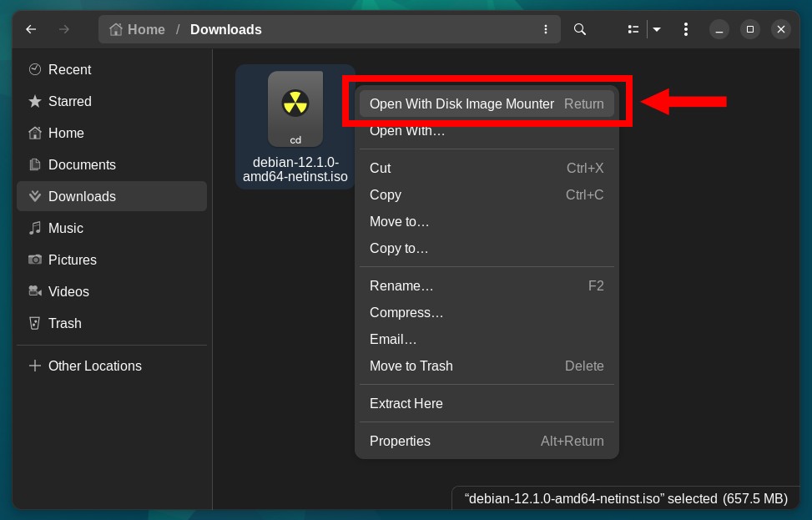Choose Move to… option
This screenshot has height=520, width=812.
(487, 222)
